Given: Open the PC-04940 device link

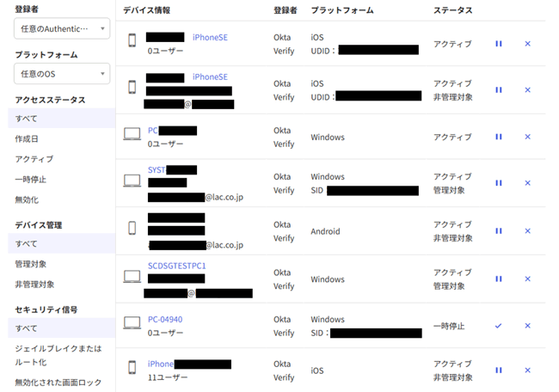Looking at the screenshot, I should pyautogui.click(x=165, y=319).
